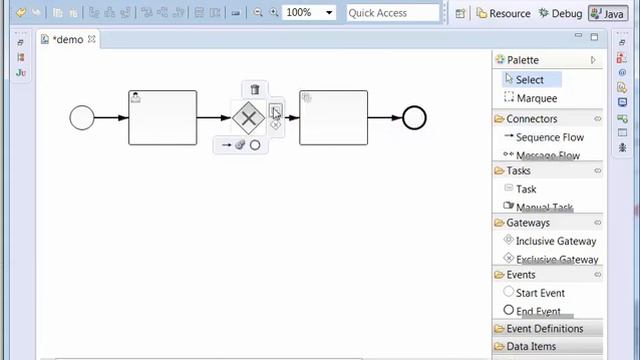Select the exclusive gateway diamond on the canvas
Viewport: 640px width, 360px height.
point(249,118)
